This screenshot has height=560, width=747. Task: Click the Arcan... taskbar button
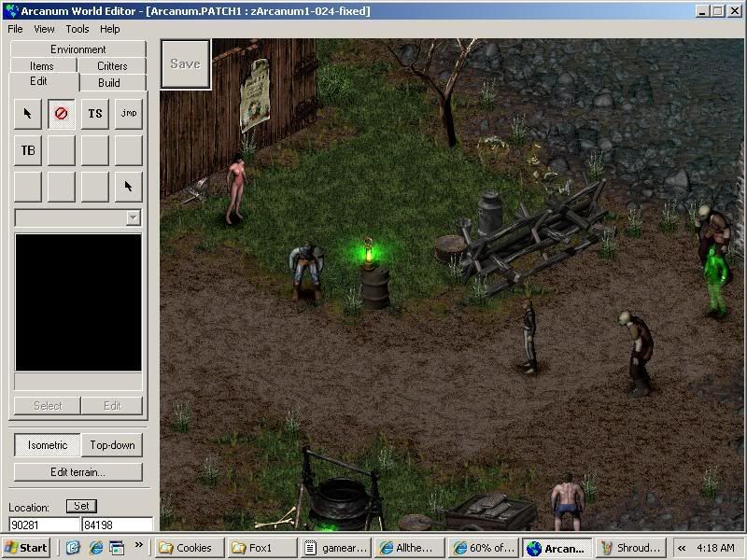(557, 548)
